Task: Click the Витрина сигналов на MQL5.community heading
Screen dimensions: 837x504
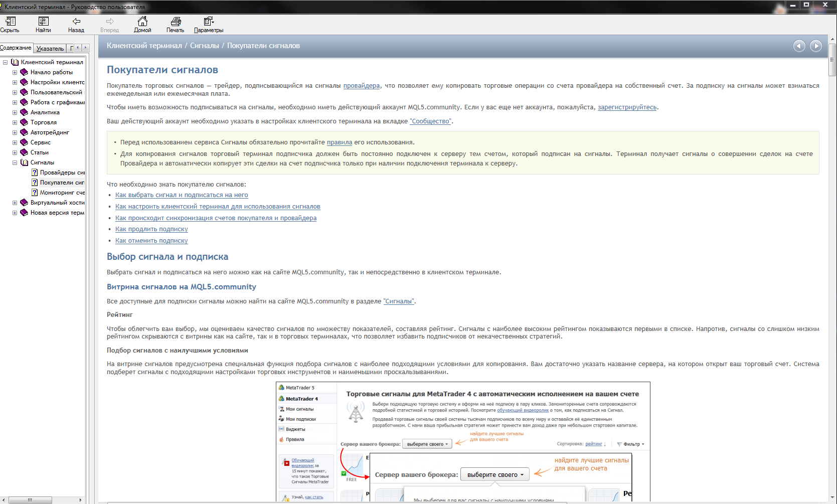Action: pyautogui.click(x=182, y=287)
